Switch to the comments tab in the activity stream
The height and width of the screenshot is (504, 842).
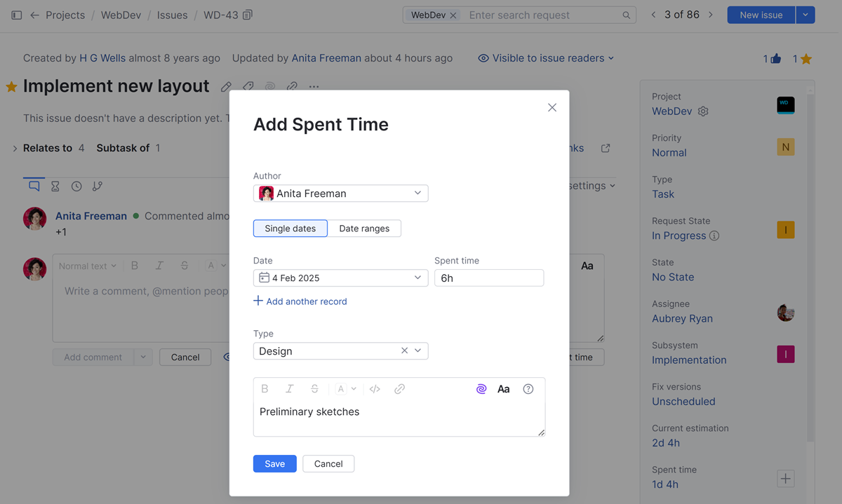[x=33, y=186]
